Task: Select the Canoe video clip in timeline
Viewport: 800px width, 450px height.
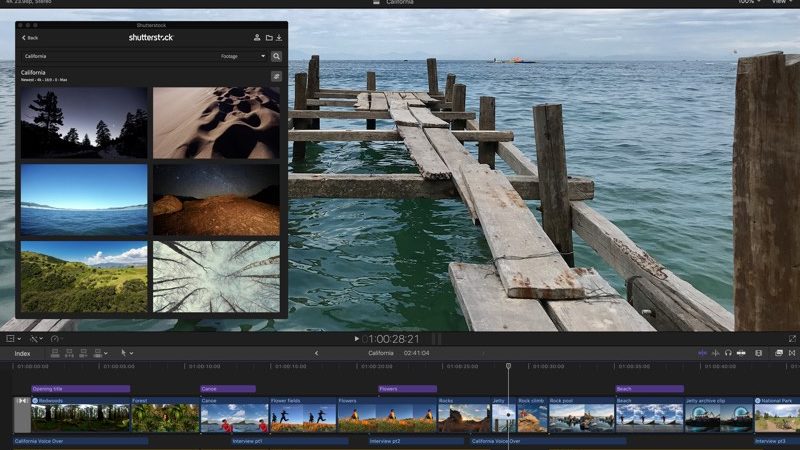Action: pyautogui.click(x=234, y=415)
